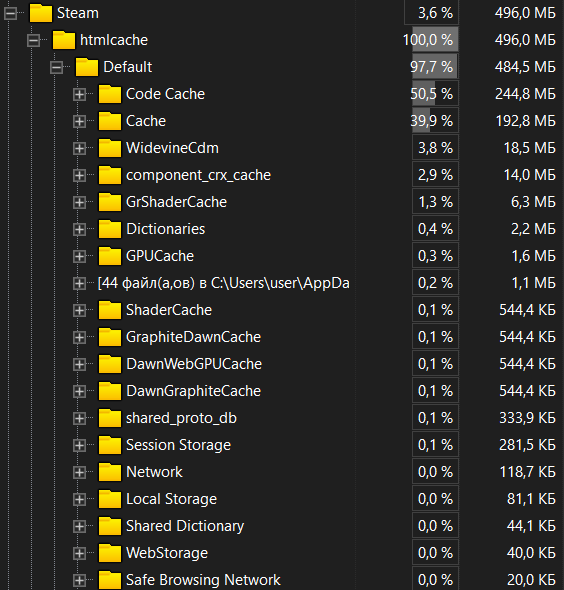Click the 50,5 % bar for Code Cache

[435, 94]
